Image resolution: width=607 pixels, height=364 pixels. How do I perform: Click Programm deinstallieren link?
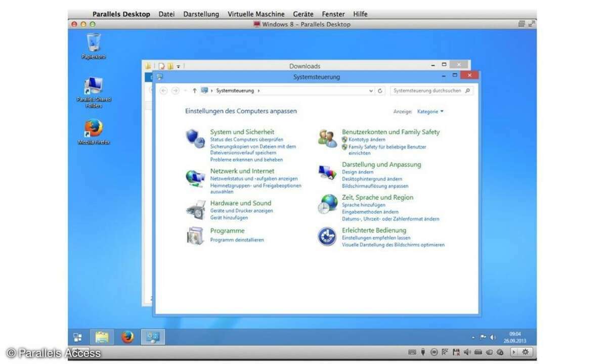click(237, 240)
